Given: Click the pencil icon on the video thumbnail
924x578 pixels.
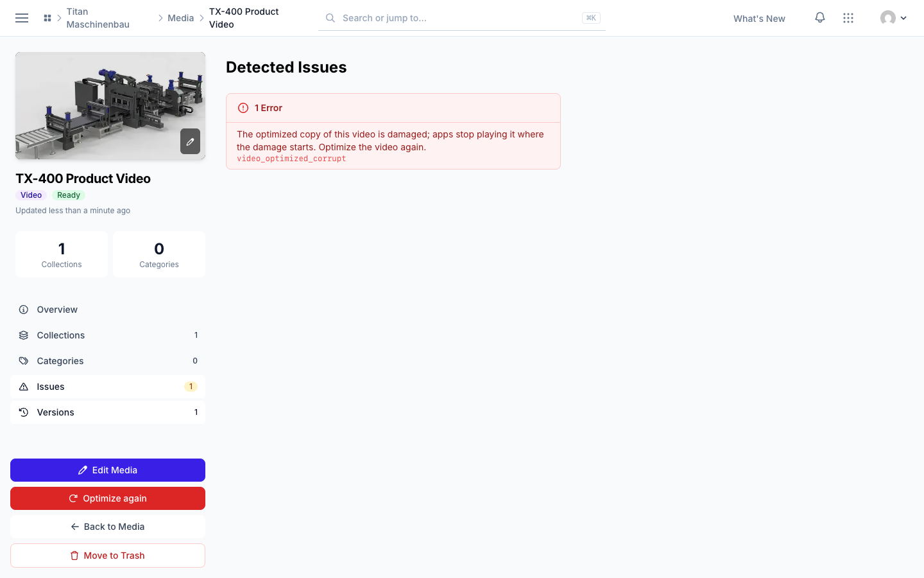Looking at the screenshot, I should pos(190,141).
